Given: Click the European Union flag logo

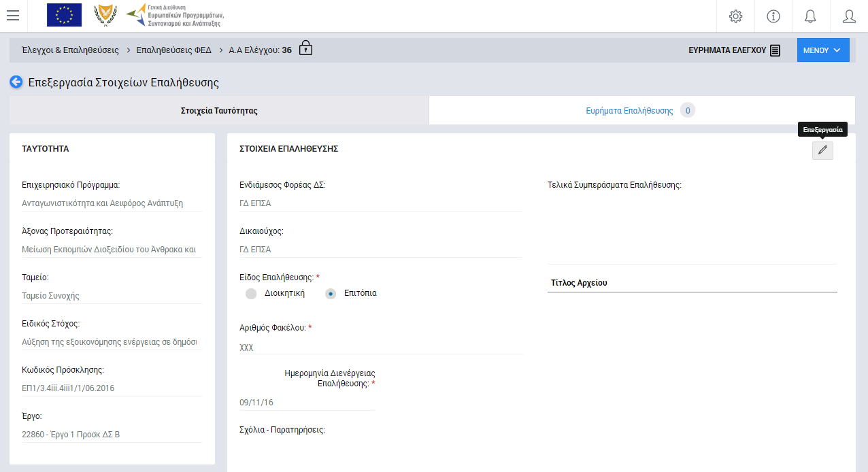Looking at the screenshot, I should tap(64, 15).
